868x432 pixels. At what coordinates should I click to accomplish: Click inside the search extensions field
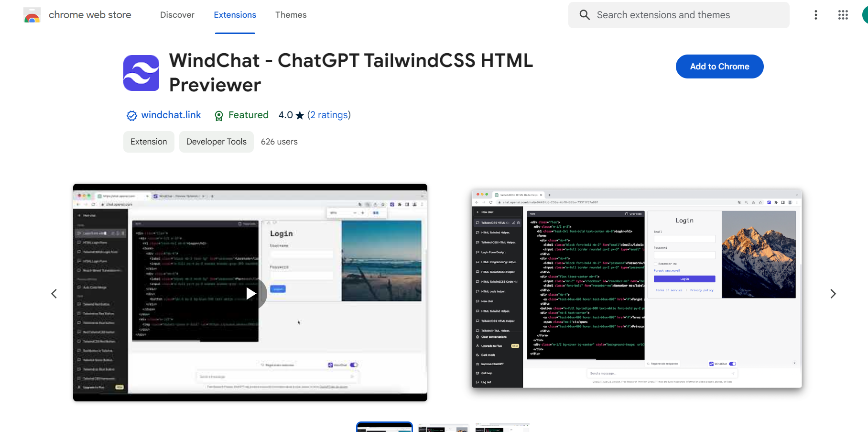pyautogui.click(x=669, y=15)
